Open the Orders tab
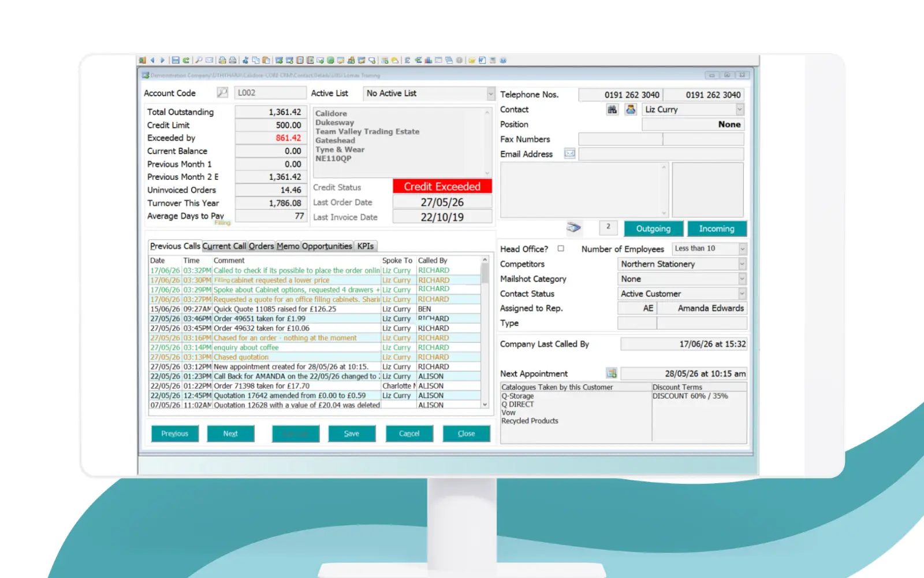The height and width of the screenshot is (578, 924). tap(261, 246)
